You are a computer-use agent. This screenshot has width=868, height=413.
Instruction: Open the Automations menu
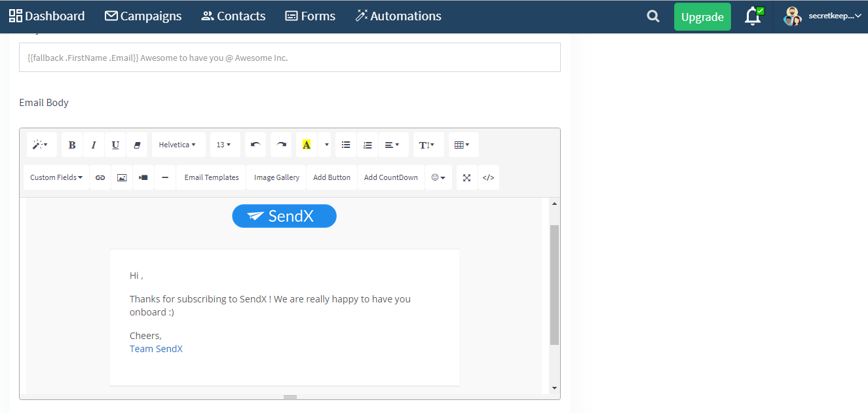pos(398,16)
